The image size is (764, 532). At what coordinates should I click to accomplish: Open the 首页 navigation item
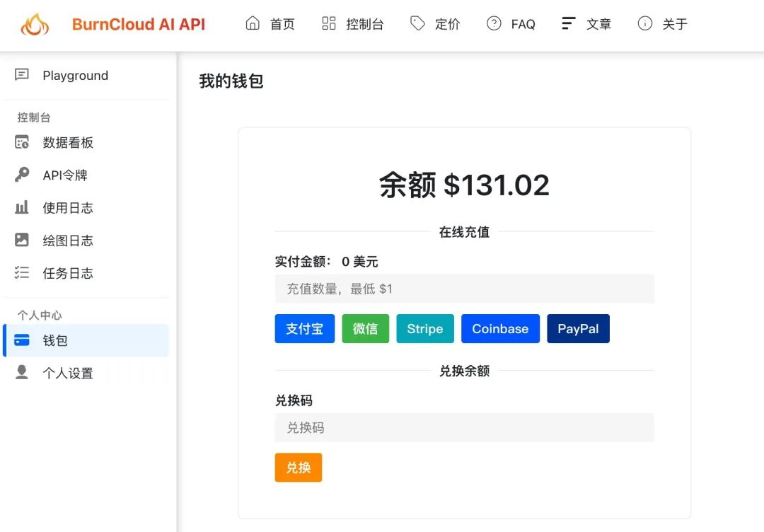pyautogui.click(x=282, y=24)
